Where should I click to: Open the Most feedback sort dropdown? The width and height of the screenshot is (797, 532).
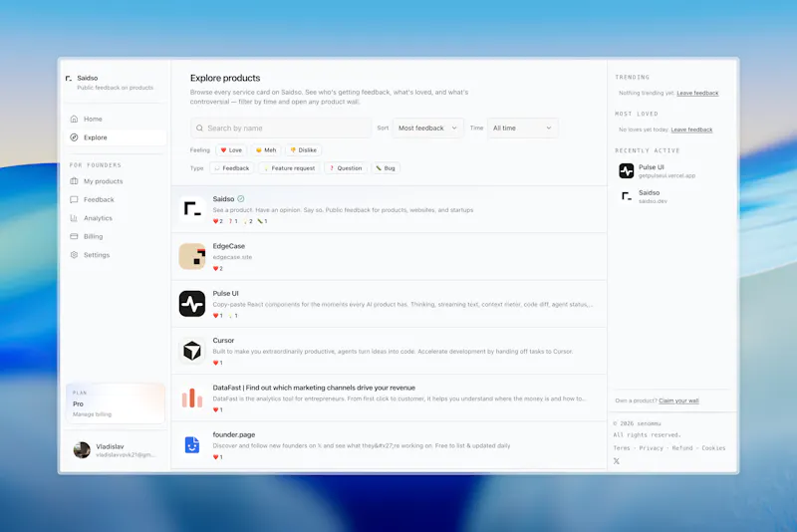pyautogui.click(x=427, y=129)
